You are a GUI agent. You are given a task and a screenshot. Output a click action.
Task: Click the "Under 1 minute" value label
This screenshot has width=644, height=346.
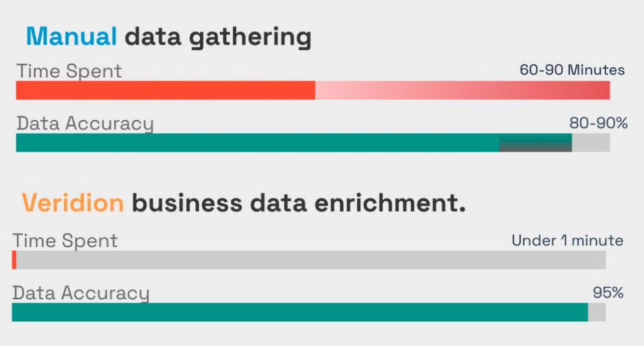[x=567, y=240]
